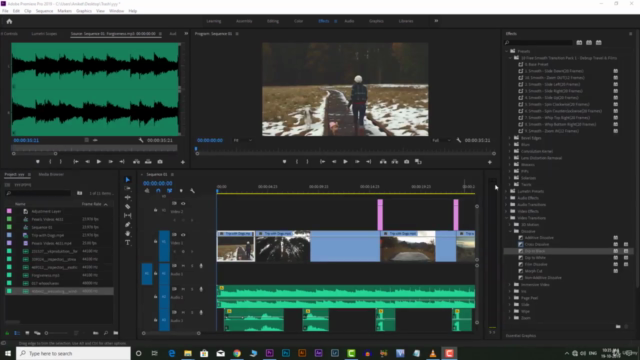Toggle lock on Video 1 track
This screenshot has width=640, height=360.
coord(155,242)
